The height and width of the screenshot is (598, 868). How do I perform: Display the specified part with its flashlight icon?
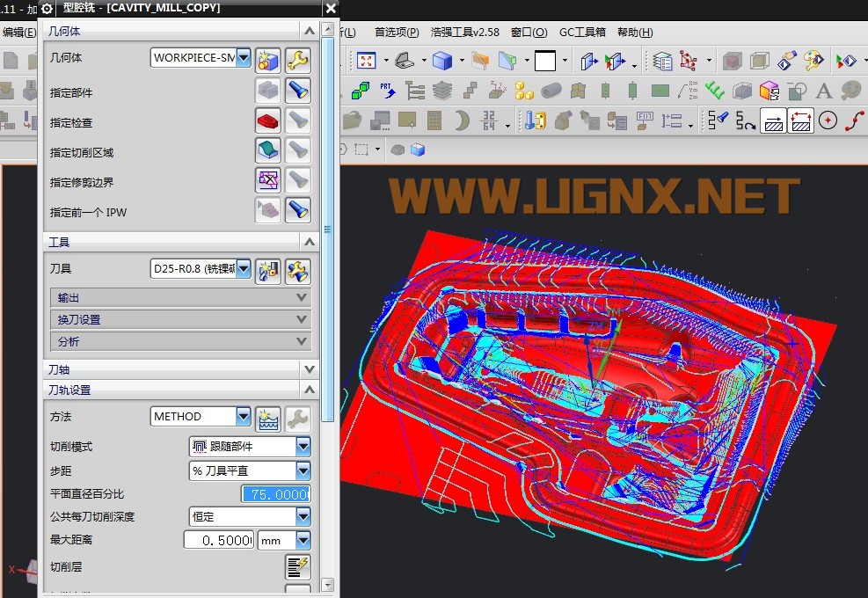coord(298,91)
